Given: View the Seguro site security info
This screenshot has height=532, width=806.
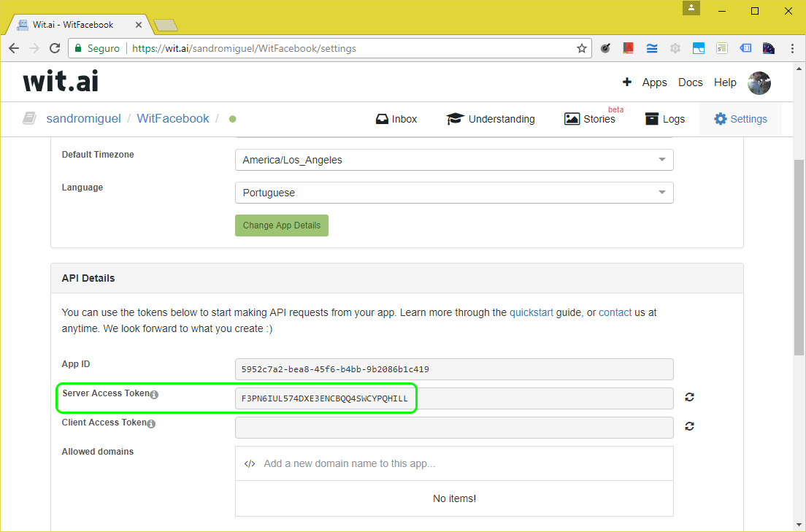Looking at the screenshot, I should point(98,48).
